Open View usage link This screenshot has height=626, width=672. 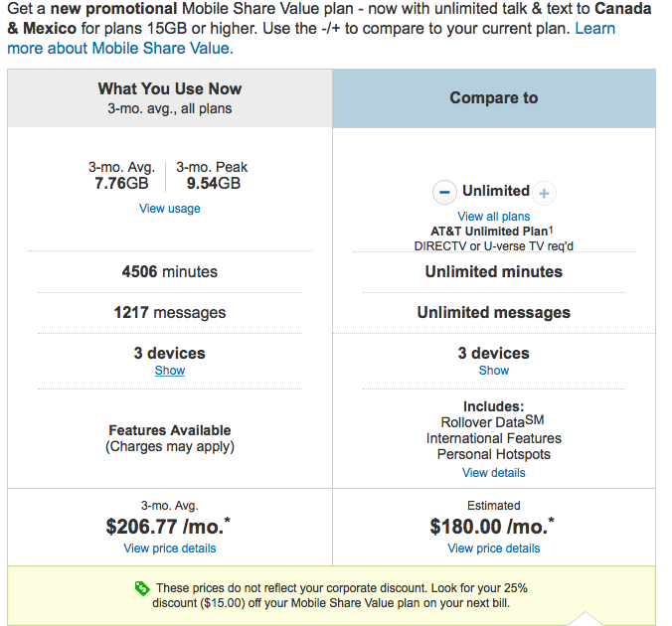170,209
